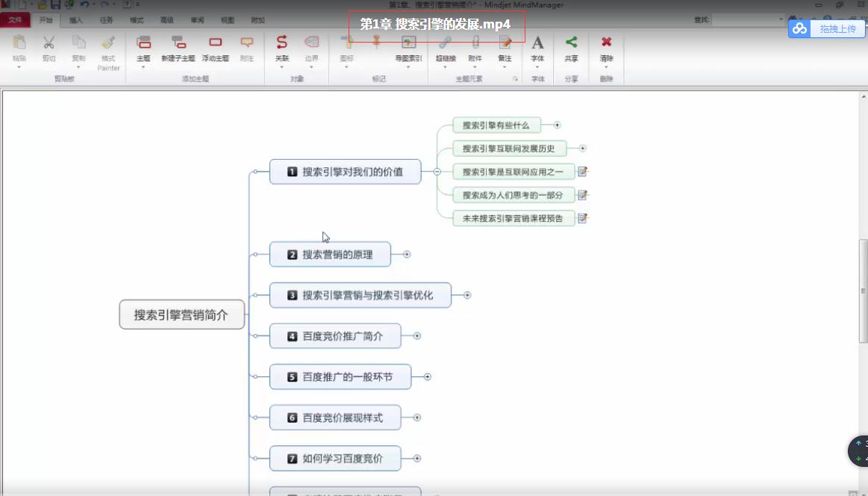Click the 格式 Painter button

107,51
